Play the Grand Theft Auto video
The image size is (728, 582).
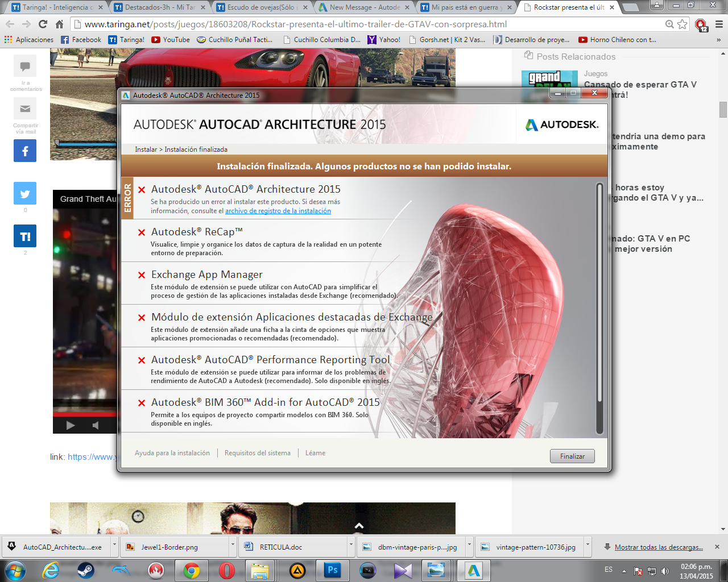point(71,425)
